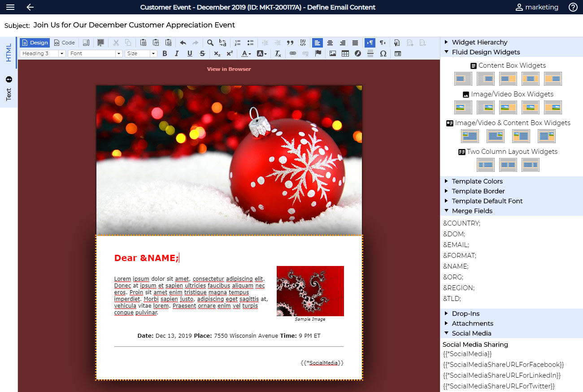The width and height of the screenshot is (583, 392).
Task: Insert the &EMAIL; merge field
Action: (x=456, y=245)
